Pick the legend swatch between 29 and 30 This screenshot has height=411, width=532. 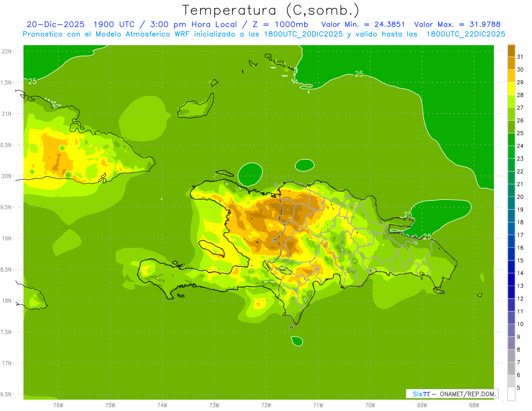click(x=512, y=76)
